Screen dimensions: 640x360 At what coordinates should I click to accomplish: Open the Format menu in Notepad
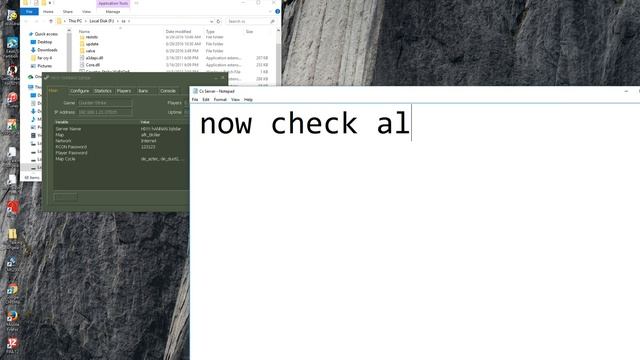click(x=220, y=100)
